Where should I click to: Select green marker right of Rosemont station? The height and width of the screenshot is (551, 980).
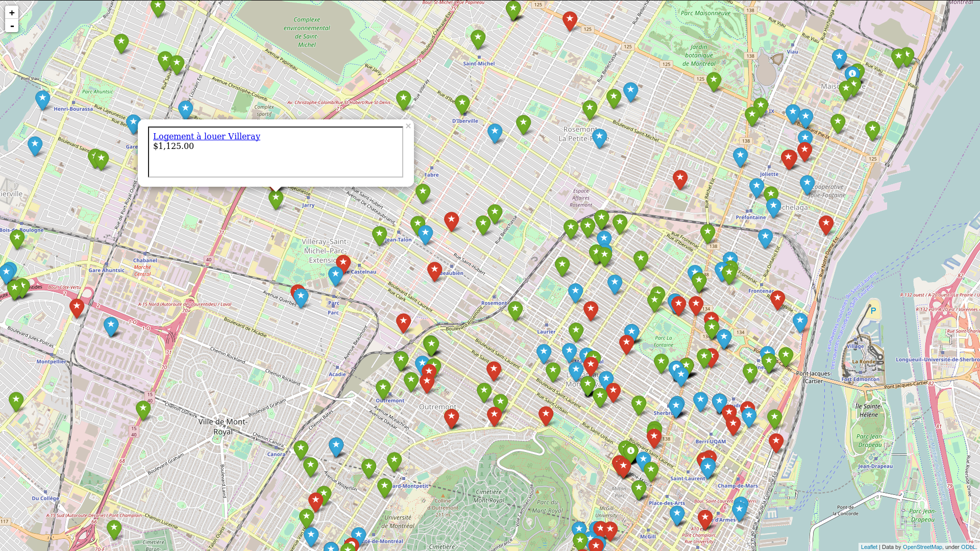pyautogui.click(x=515, y=310)
